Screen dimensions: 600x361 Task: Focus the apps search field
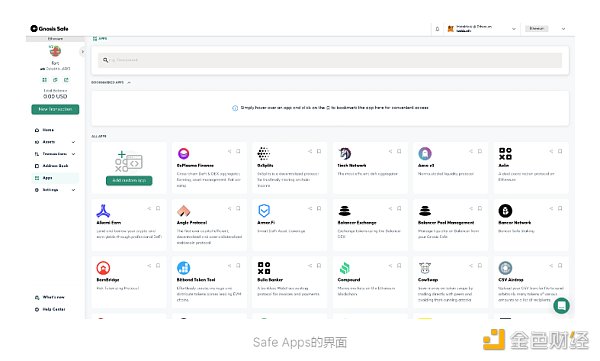[x=329, y=60]
